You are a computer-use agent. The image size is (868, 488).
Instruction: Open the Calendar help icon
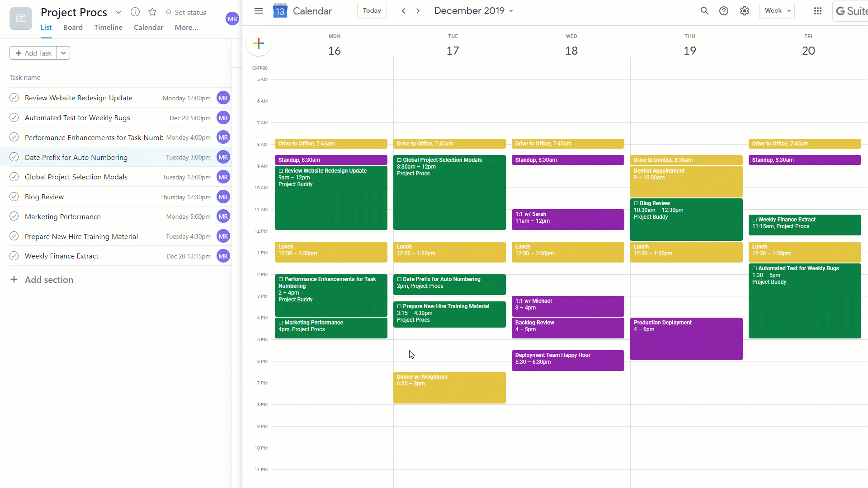(724, 10)
